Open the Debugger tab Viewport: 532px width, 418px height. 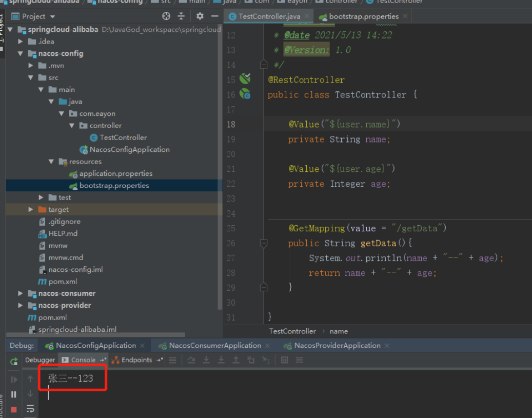40,360
